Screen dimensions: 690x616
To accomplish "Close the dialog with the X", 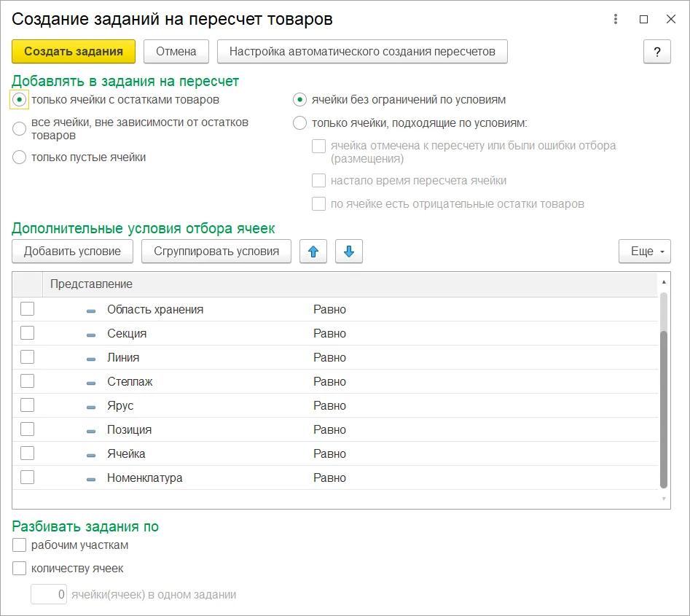I will tap(670, 19).
